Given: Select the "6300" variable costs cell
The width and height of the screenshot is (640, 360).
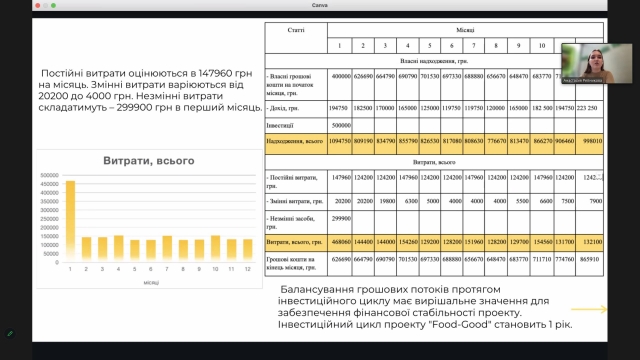Looking at the screenshot, I should (x=407, y=201).
